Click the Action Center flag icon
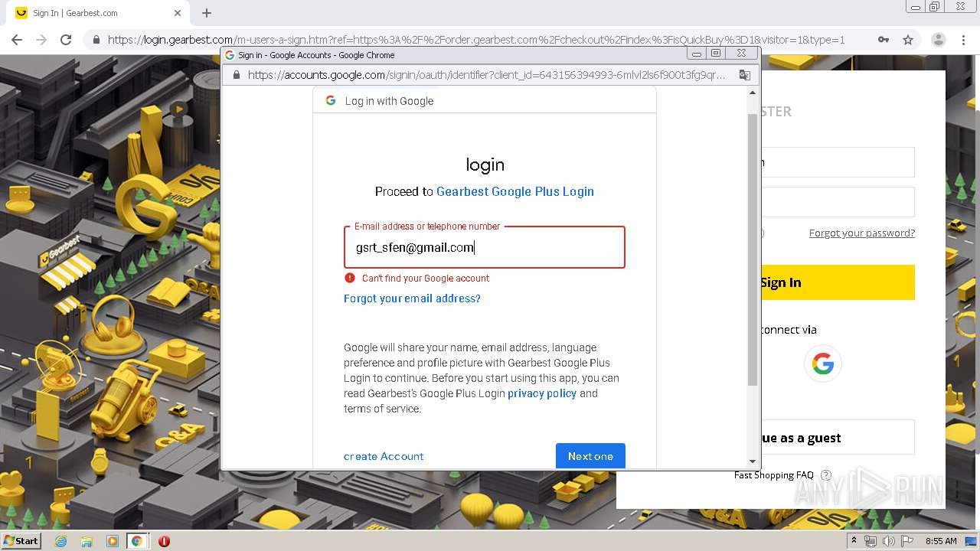Screen dimensions: 980x551 click(x=907, y=541)
